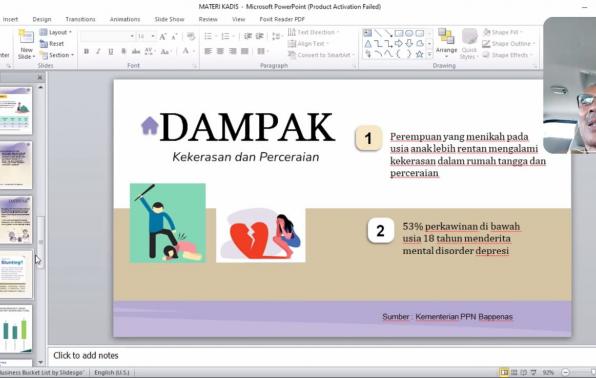Toggle Justify text alignment
Image resolution: width=596 pixels, height=378 pixels.
click(x=245, y=51)
